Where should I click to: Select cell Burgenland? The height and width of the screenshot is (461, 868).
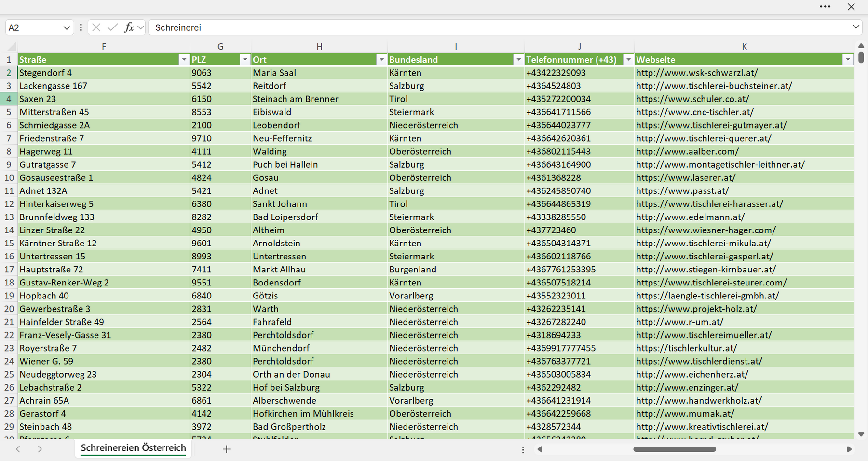pos(456,270)
